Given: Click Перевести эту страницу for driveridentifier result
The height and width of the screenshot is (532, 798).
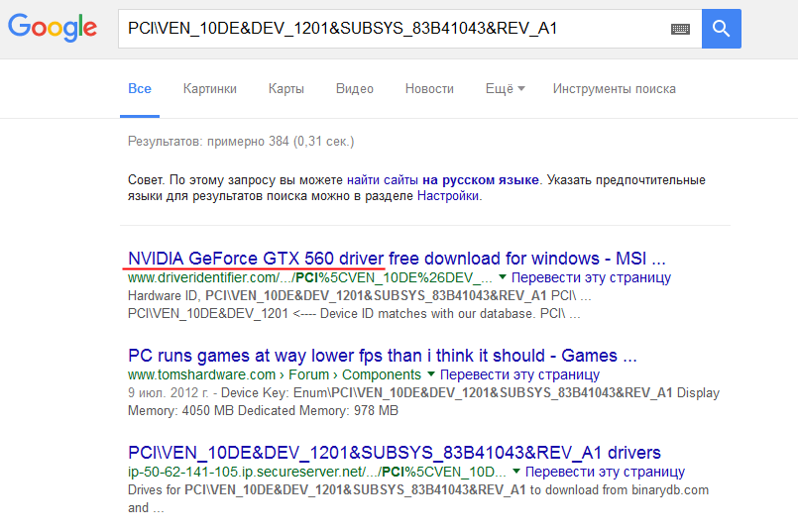Looking at the screenshot, I should pos(591,277).
